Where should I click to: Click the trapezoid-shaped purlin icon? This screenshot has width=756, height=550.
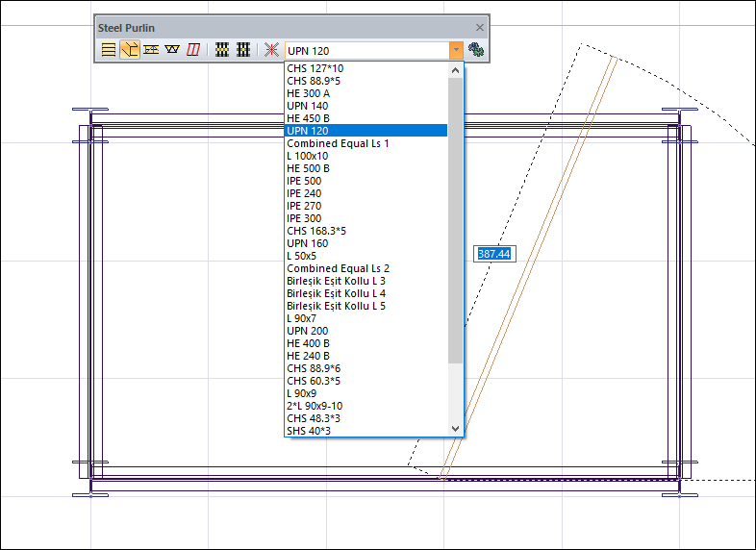point(172,49)
